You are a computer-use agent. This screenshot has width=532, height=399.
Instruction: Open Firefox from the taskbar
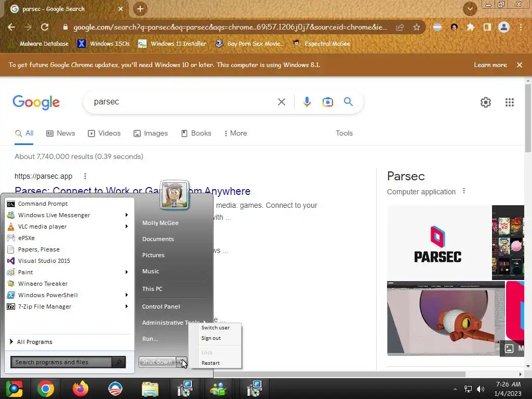pyautogui.click(x=80, y=389)
